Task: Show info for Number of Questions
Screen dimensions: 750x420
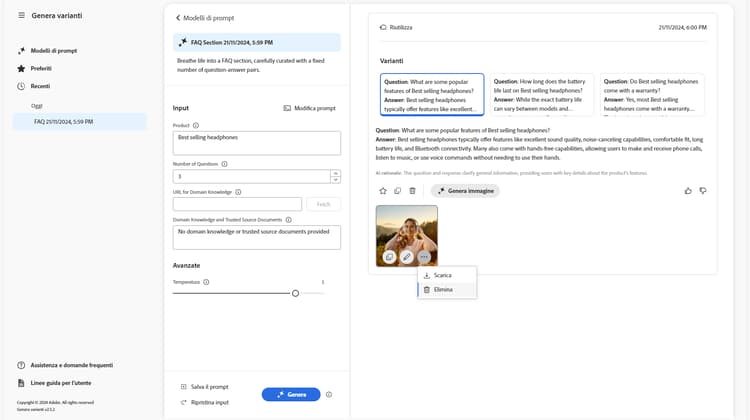Action: pyautogui.click(x=224, y=164)
